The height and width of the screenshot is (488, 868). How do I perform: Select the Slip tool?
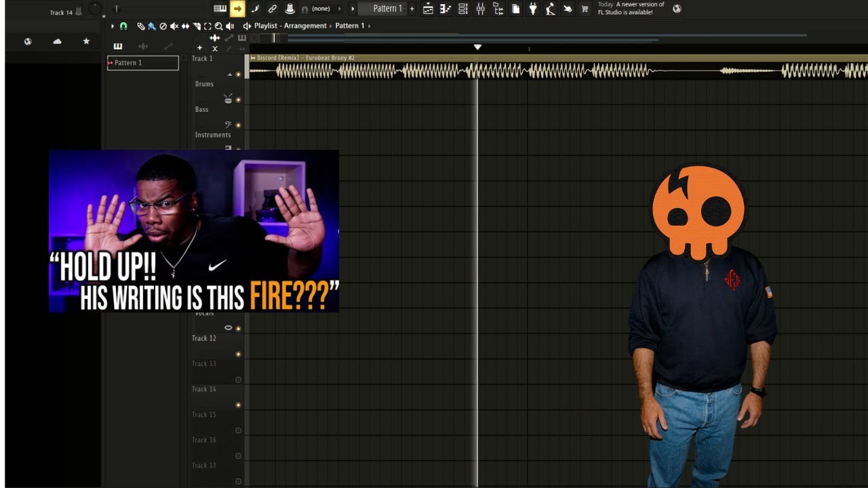(185, 26)
